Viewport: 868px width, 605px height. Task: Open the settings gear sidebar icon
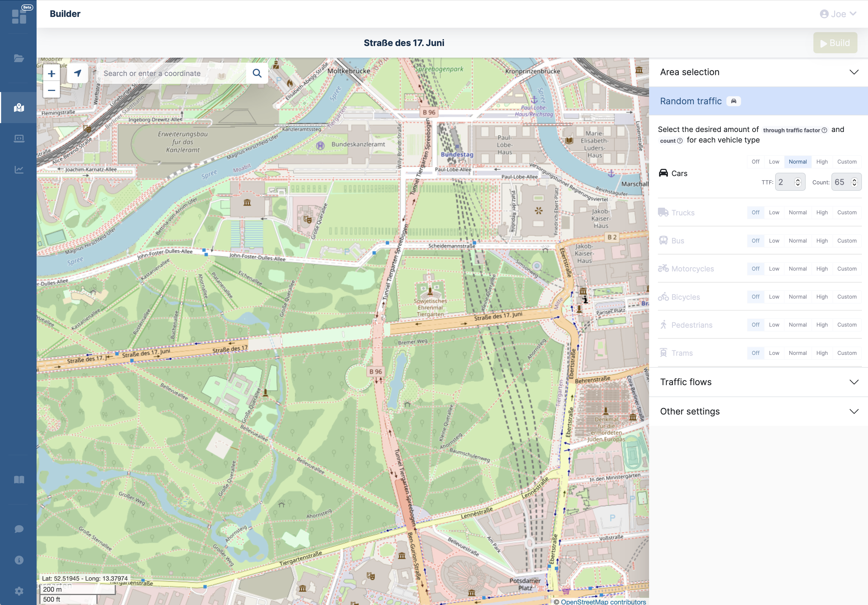click(x=19, y=591)
